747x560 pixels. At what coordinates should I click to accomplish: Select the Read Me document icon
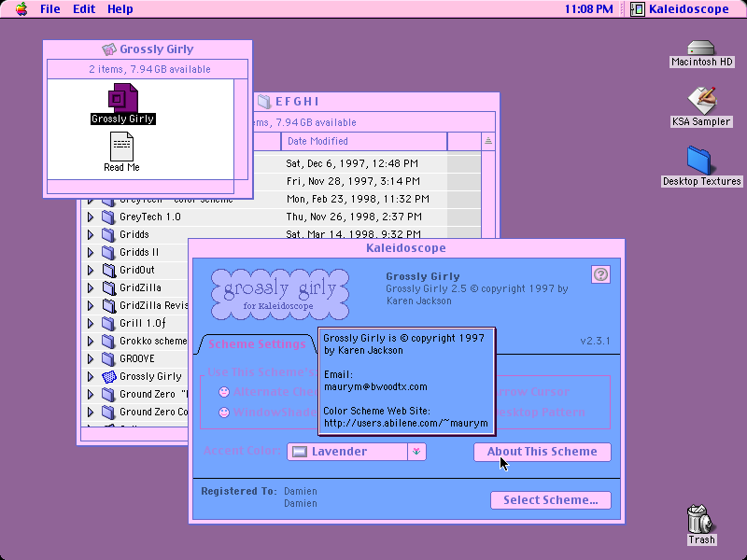pos(121,147)
